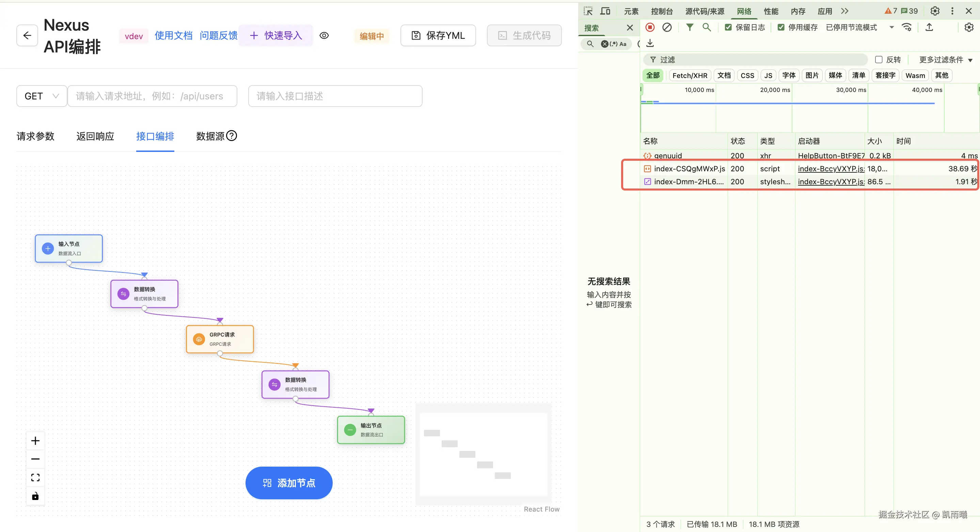Toggle the 保留日志 checkbox
The height and width of the screenshot is (532, 980).
(728, 27)
